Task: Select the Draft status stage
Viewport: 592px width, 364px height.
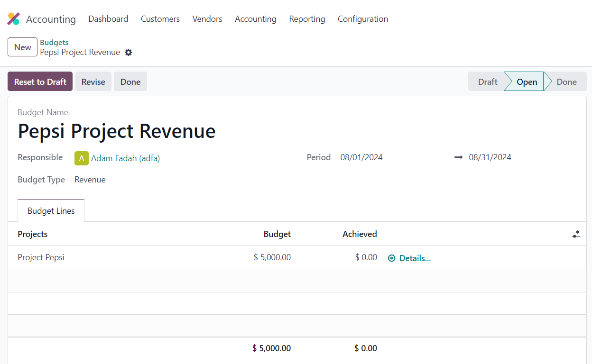Action: point(488,82)
